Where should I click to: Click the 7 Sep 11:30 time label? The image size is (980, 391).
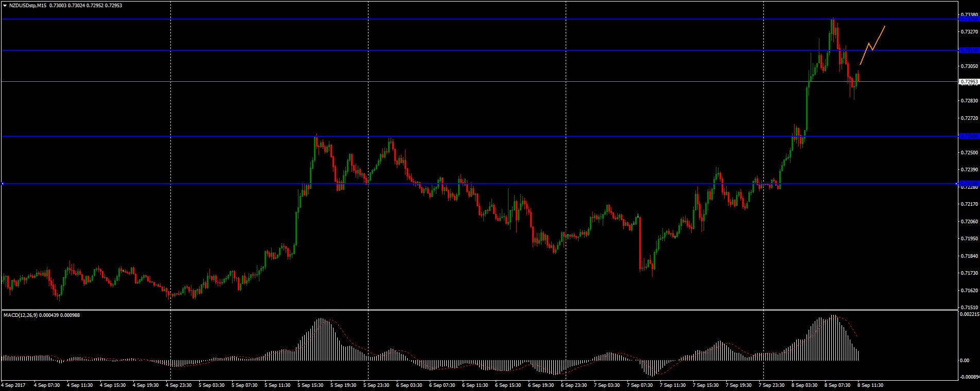(x=673, y=385)
